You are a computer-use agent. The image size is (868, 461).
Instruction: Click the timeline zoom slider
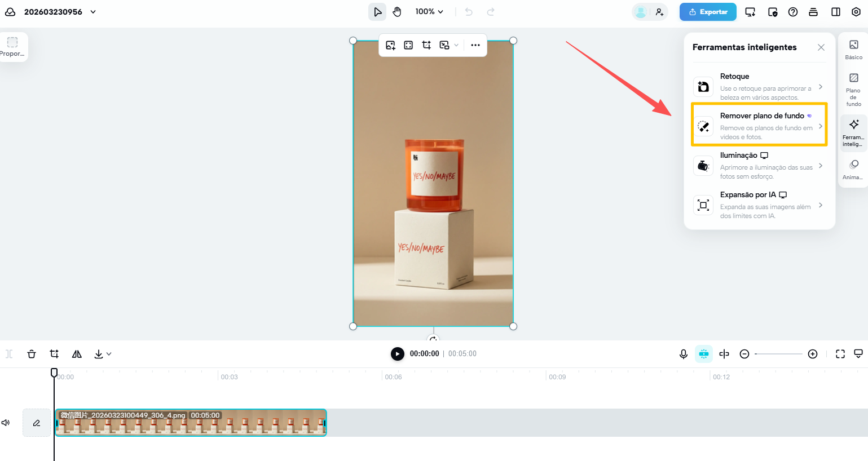[x=778, y=354]
